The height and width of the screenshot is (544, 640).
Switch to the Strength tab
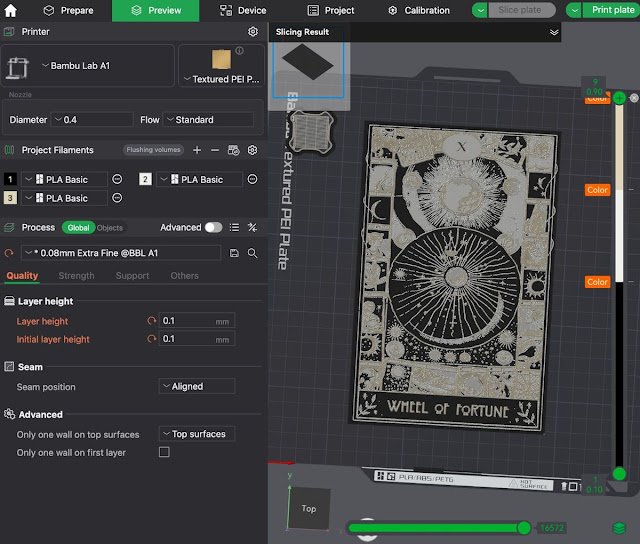click(x=76, y=276)
